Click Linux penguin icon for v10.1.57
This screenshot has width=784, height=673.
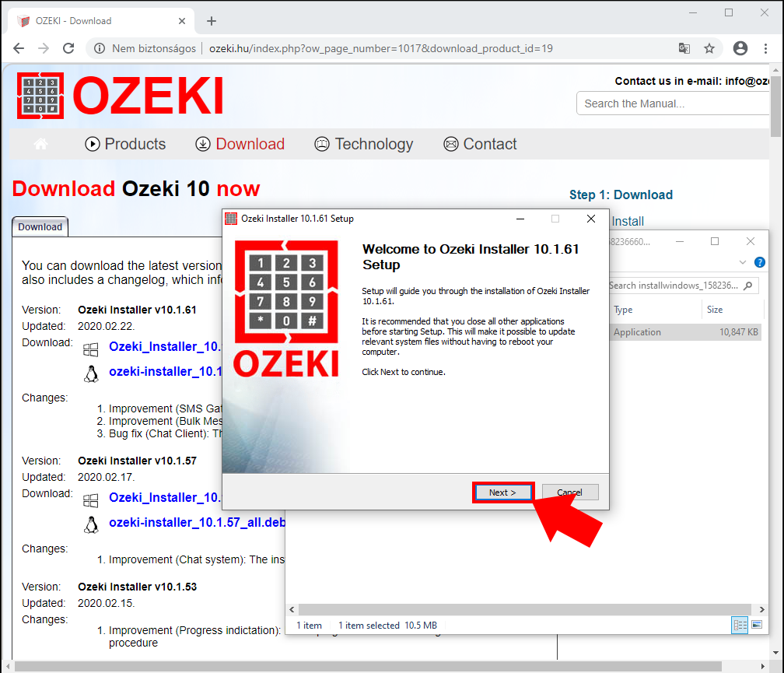coord(91,525)
